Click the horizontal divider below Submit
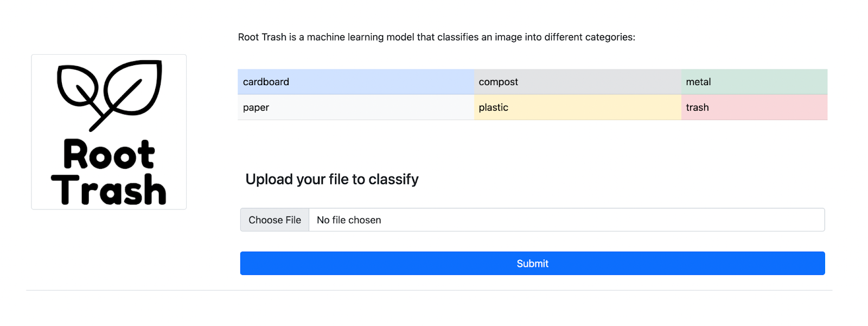The image size is (868, 326). (429, 290)
